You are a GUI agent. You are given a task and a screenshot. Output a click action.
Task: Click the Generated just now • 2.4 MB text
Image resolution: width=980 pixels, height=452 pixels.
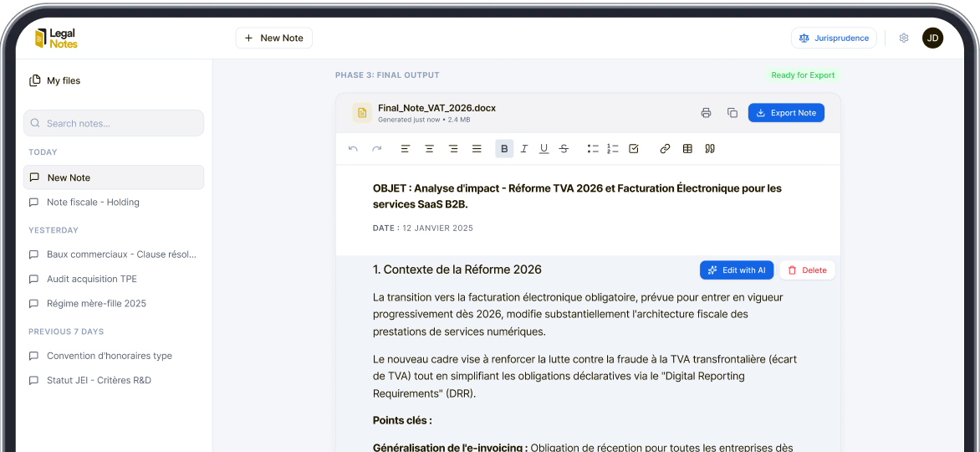pos(425,119)
